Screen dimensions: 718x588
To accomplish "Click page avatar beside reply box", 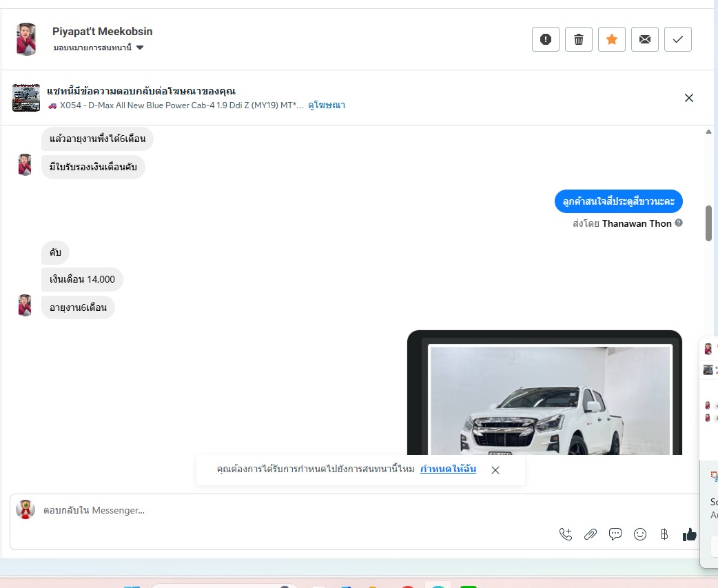I will coord(25,509).
